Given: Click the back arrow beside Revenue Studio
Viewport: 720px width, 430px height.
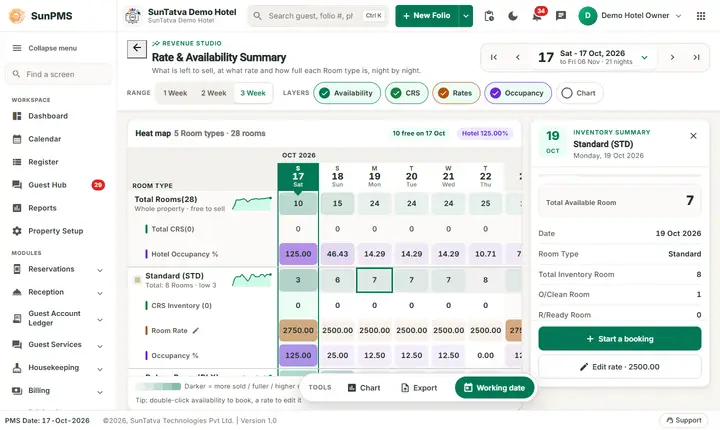Looking at the screenshot, I should point(137,48).
